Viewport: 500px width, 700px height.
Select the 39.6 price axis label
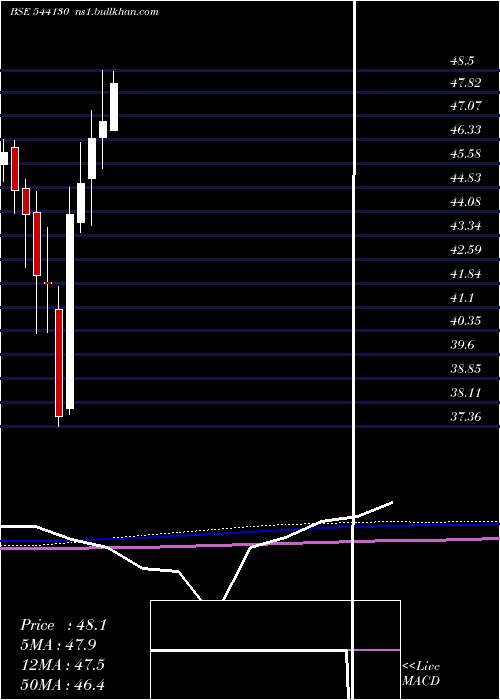[462, 345]
